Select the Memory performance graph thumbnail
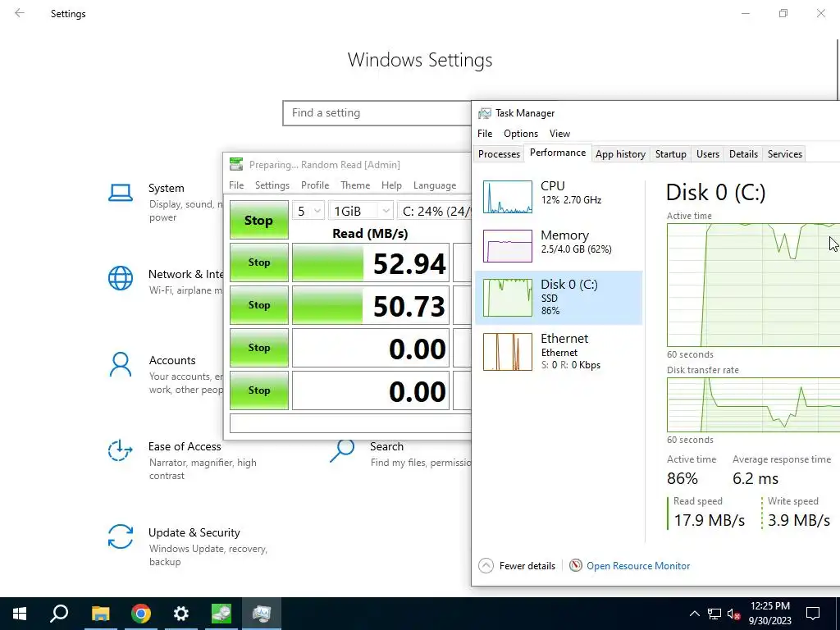 [x=507, y=246]
